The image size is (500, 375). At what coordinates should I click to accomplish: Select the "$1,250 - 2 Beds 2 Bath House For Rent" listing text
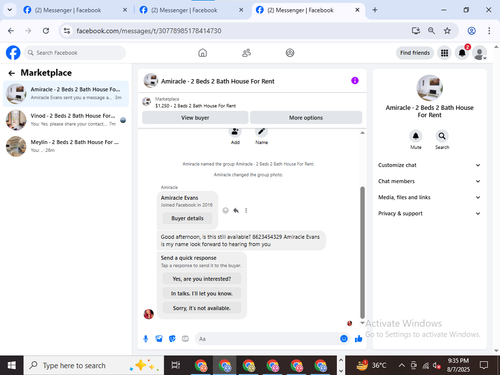195,106
